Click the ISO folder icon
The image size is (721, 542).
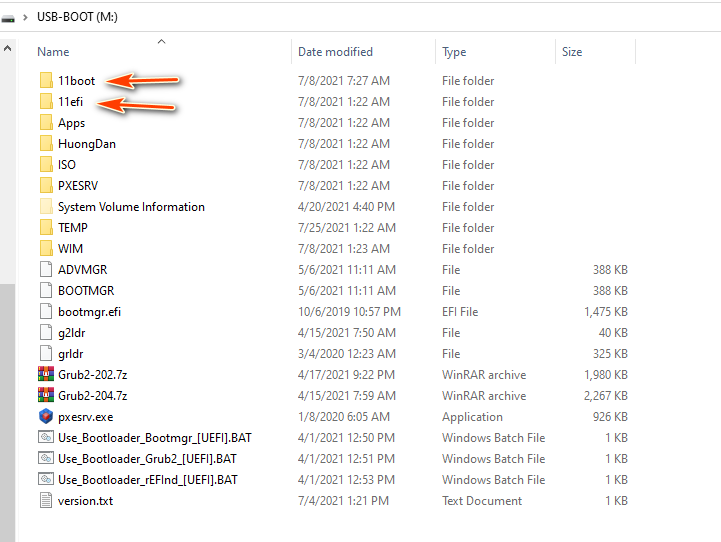pos(46,165)
